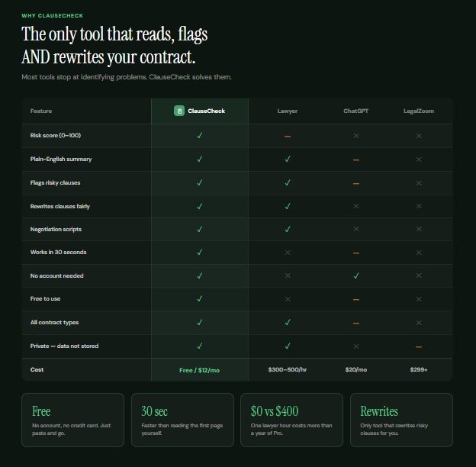Click ChatGPT cross in Risk score row

[356, 136]
